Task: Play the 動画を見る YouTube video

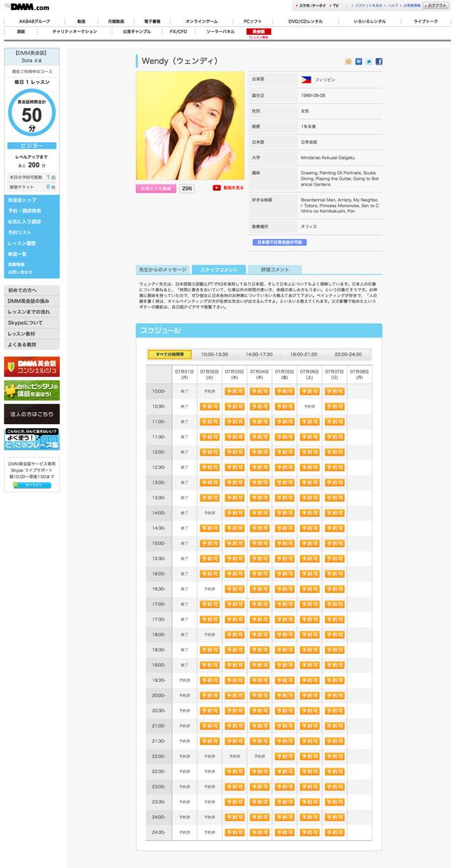Action: (228, 188)
